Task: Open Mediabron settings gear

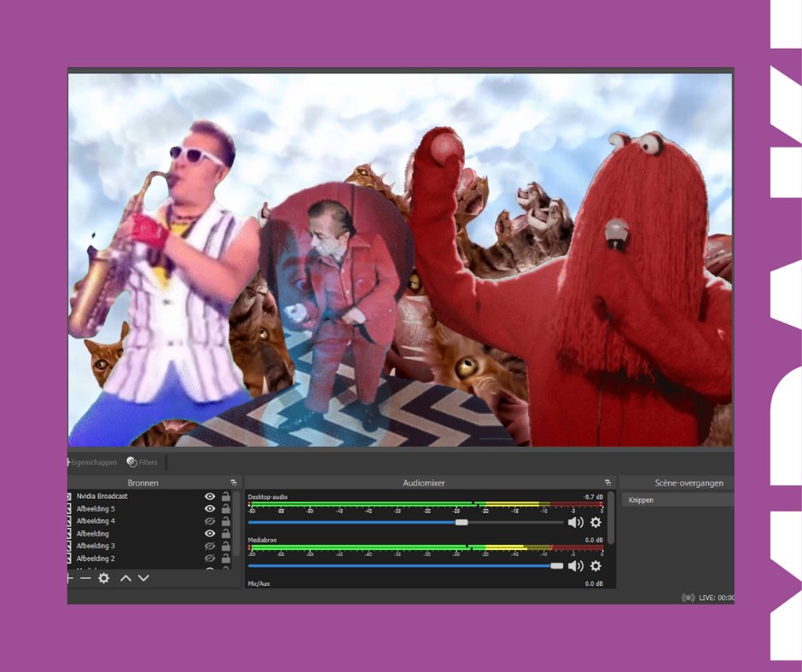Action: (596, 565)
